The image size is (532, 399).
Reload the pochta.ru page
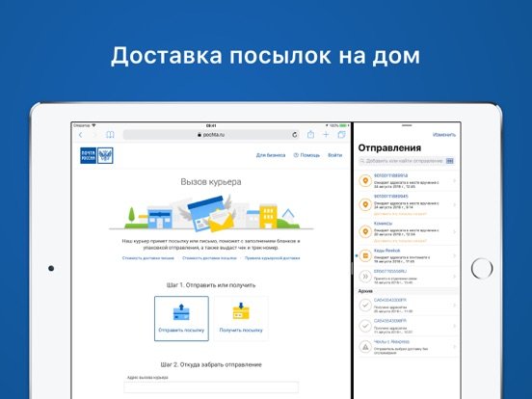(x=295, y=135)
